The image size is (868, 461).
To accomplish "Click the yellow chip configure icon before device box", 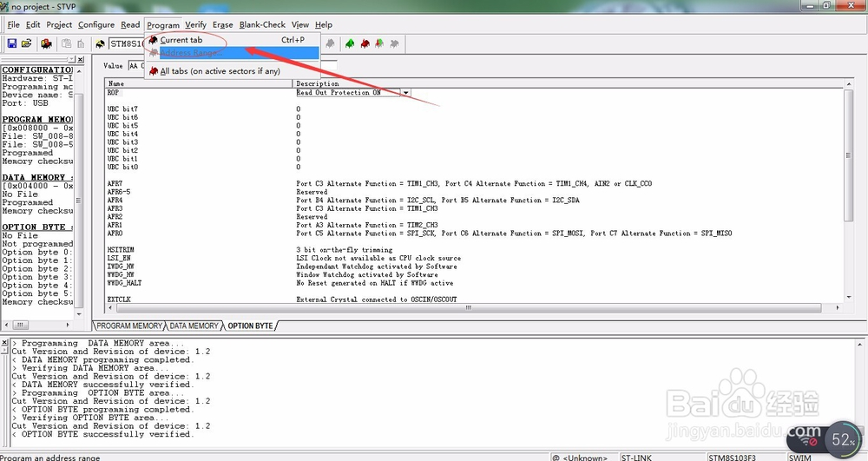I will [100, 43].
